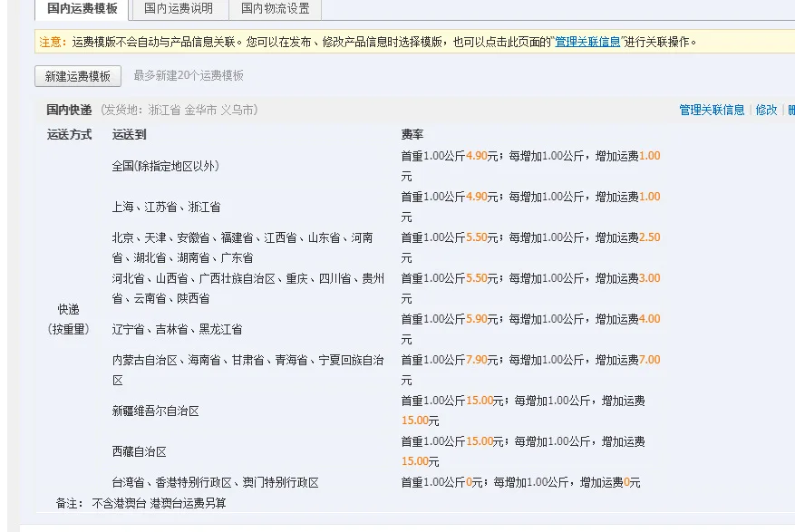Select the 西藏自治区 destination row
This screenshot has height=532, width=795.
[139, 451]
